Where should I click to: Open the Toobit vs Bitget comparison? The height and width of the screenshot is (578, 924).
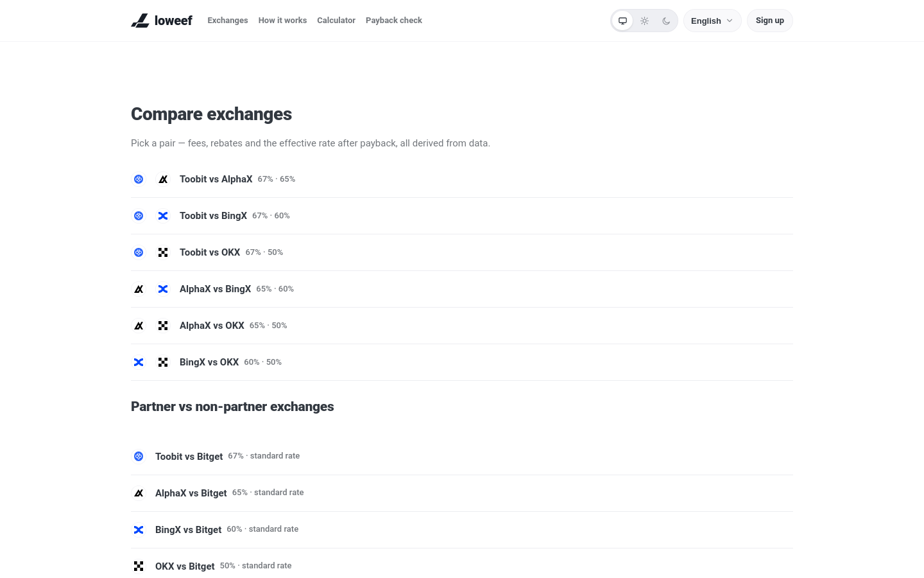[189, 457]
